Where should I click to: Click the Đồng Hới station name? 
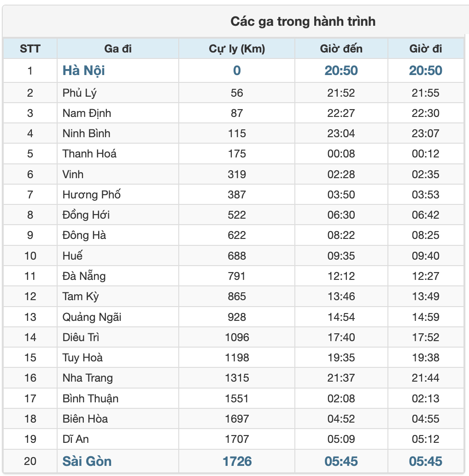[86, 215]
